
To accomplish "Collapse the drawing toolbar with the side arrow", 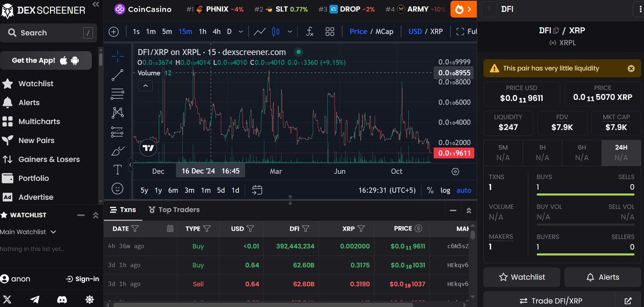I will [130, 164].
